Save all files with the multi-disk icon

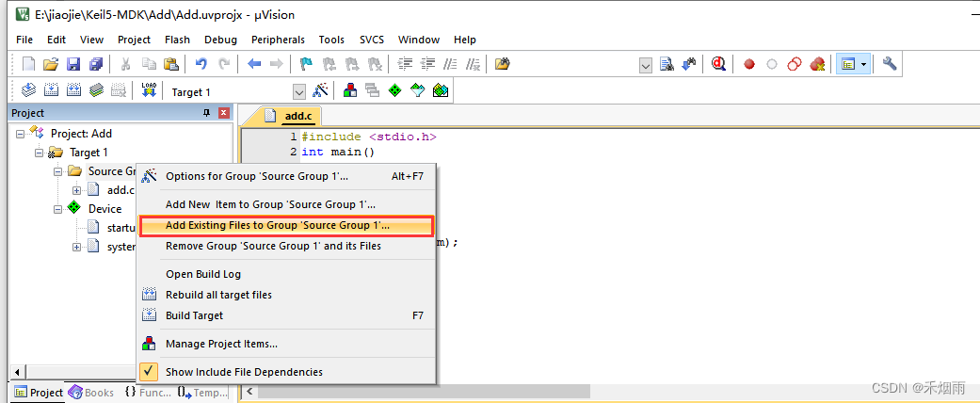(96, 64)
